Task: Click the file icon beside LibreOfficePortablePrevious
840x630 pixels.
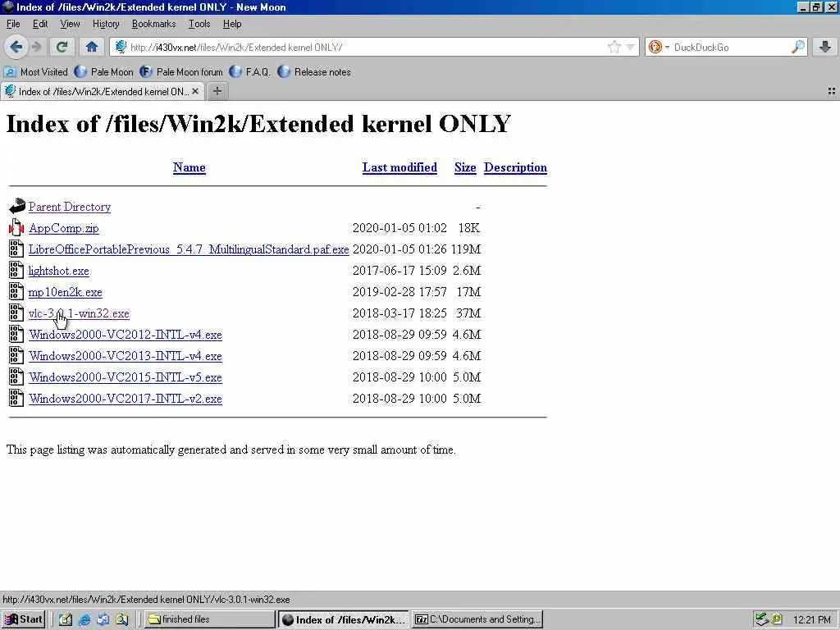Action: tap(16, 249)
